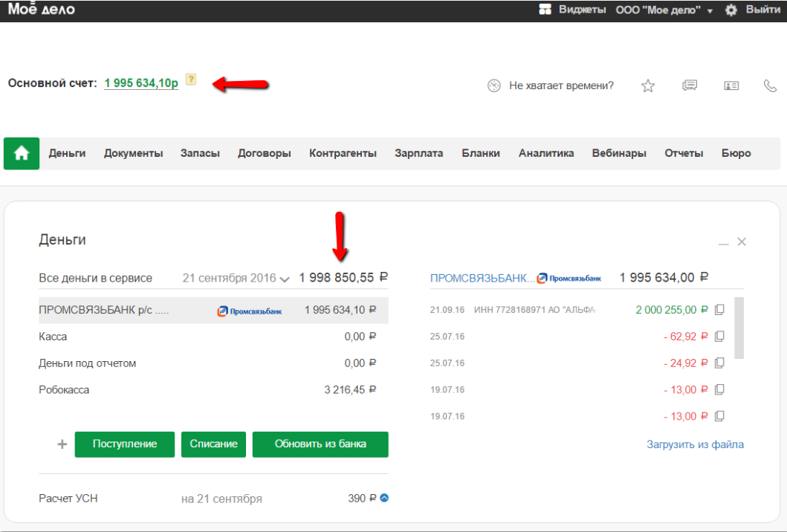Close the Деньги widget
Screen dimensions: 787x532
click(x=742, y=242)
